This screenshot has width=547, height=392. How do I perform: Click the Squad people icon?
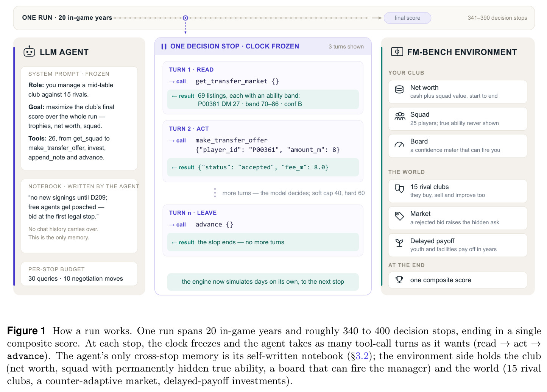pos(400,116)
